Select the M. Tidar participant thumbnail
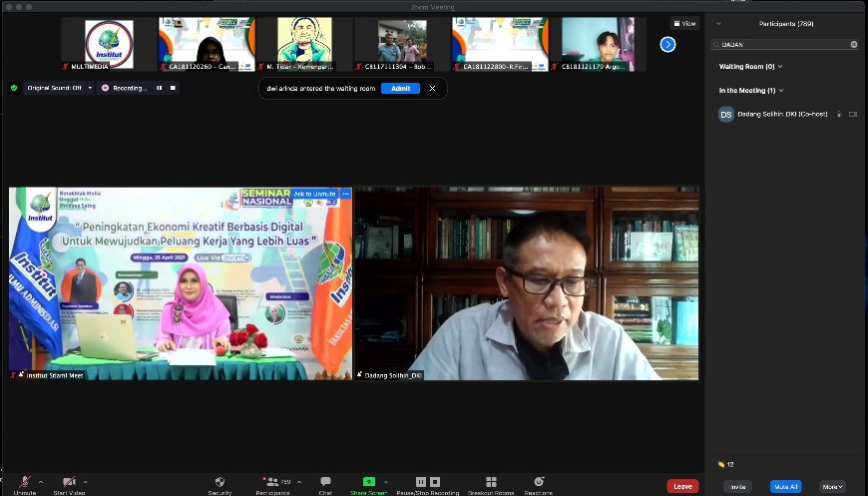This screenshot has width=868, height=496. [304, 44]
